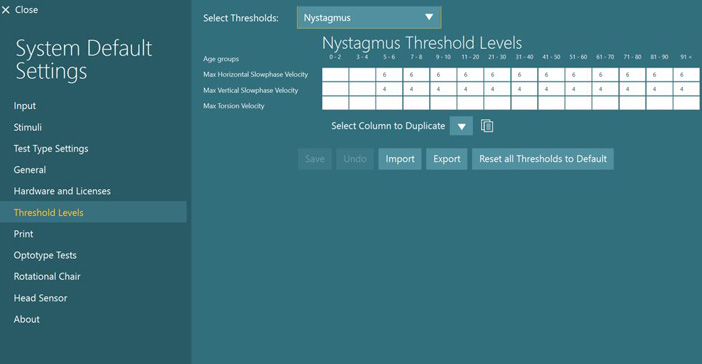Edit Max Torsion Velocity for age 41-50
The image size is (702, 364).
click(x=551, y=103)
